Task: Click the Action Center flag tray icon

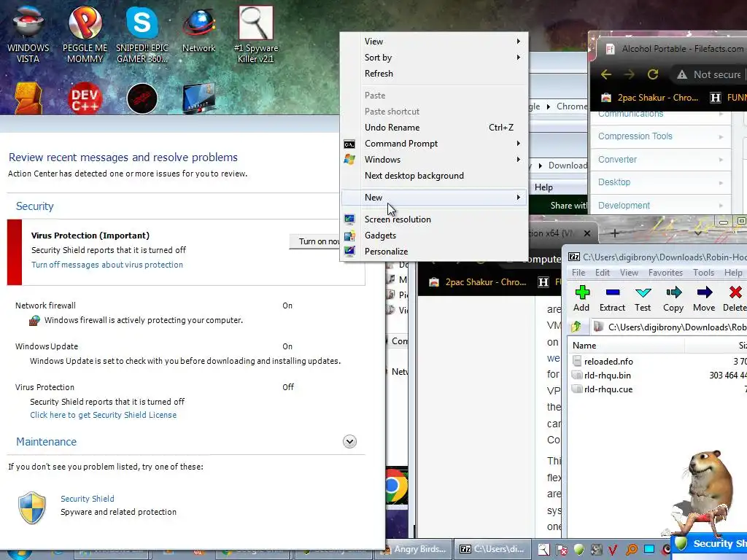Action: (x=562, y=550)
